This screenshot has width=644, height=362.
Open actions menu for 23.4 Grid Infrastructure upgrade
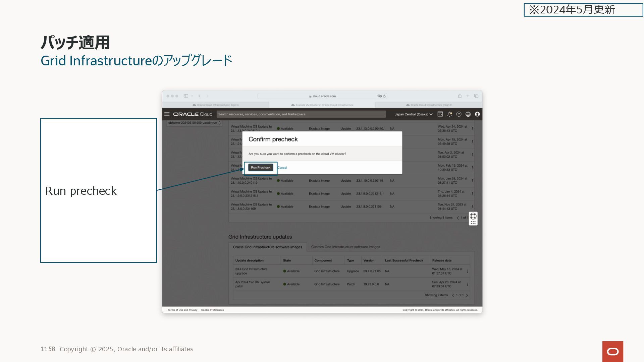(468, 271)
